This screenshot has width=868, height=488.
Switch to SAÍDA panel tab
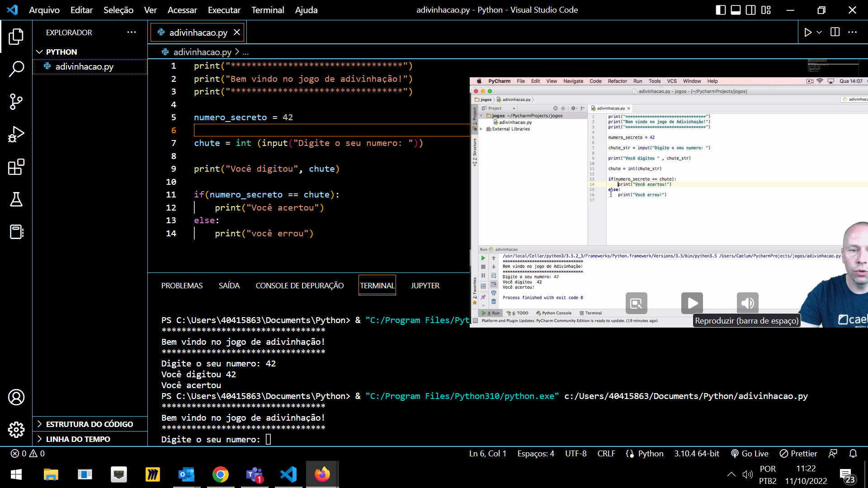[x=229, y=286]
